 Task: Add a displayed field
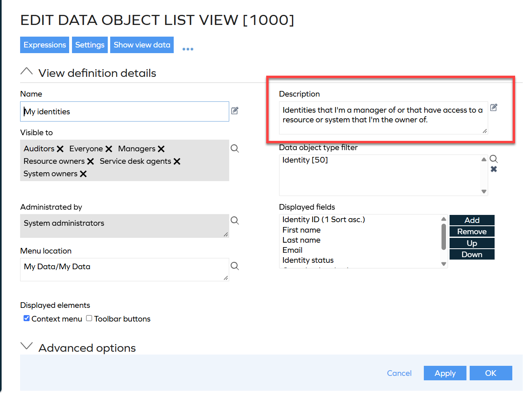click(x=472, y=220)
